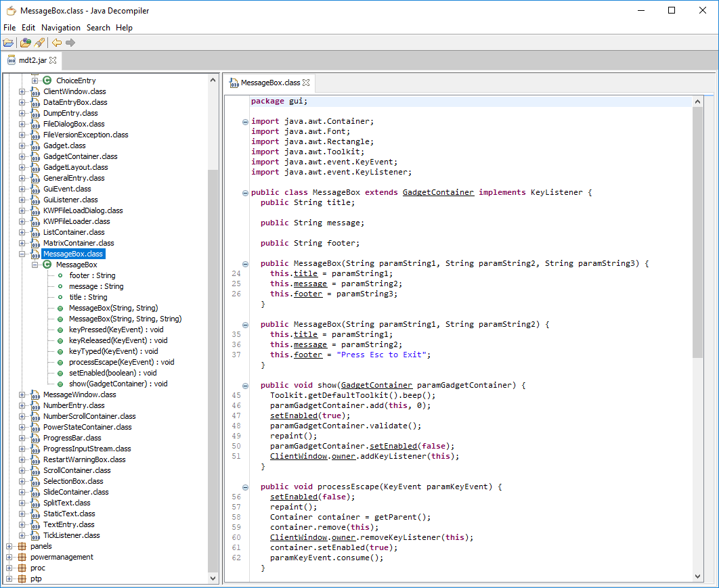Close the MessageBox.class editor tab
719x588 pixels.
tap(305, 81)
